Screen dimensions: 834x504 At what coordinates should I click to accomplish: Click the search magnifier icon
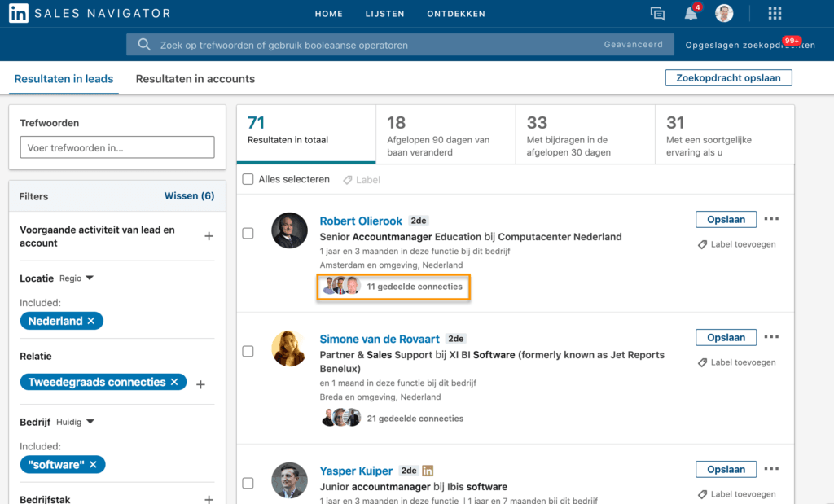click(x=144, y=45)
